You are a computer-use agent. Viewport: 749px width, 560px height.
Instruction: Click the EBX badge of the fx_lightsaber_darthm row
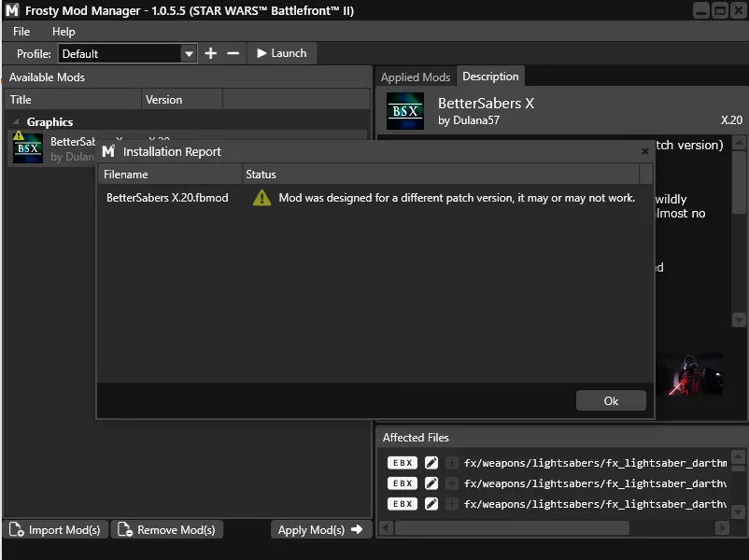[x=403, y=463]
